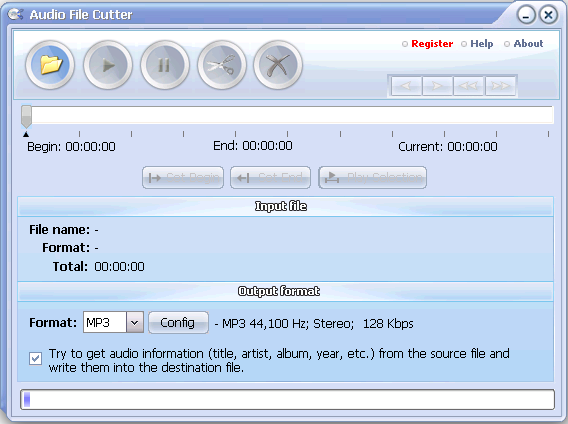Click the Current: 00:00:00 time text
Image resolution: width=568 pixels, height=424 pixels.
(x=448, y=147)
